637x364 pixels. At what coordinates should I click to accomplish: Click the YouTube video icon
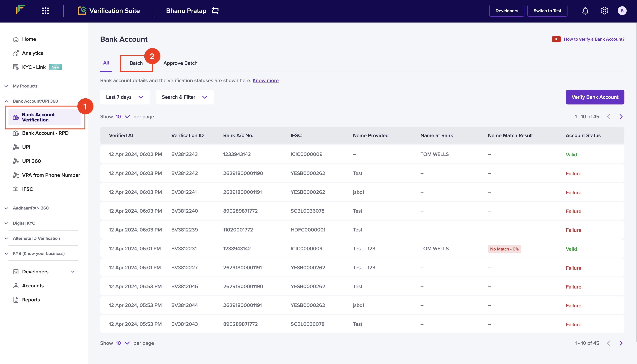pos(556,39)
